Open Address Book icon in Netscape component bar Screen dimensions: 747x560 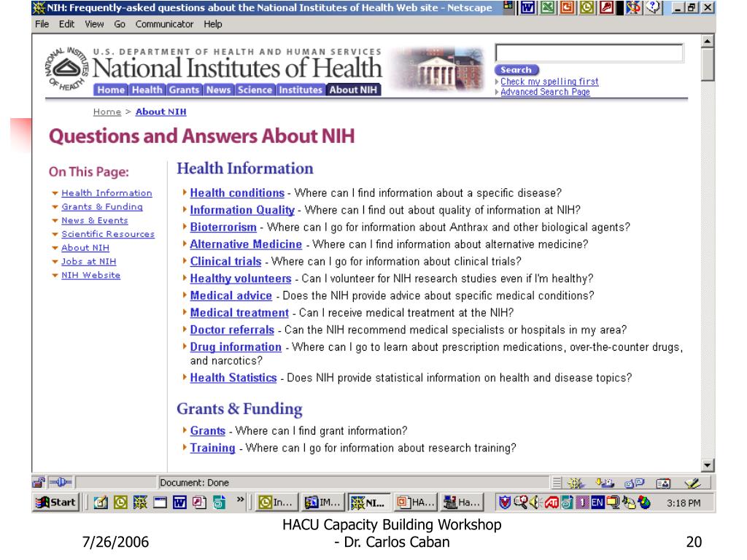tap(663, 483)
